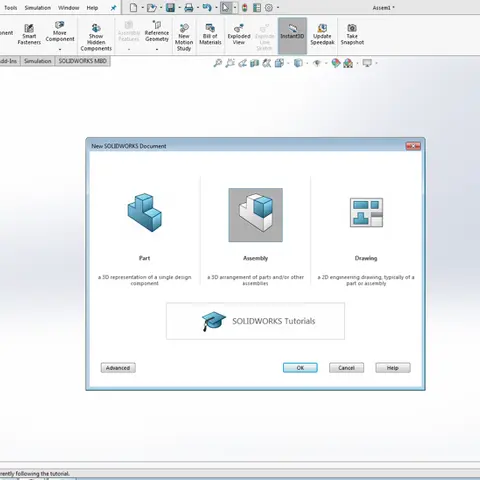The image size is (480, 480).
Task: Click Display Style cube icon
Action: 298,63
